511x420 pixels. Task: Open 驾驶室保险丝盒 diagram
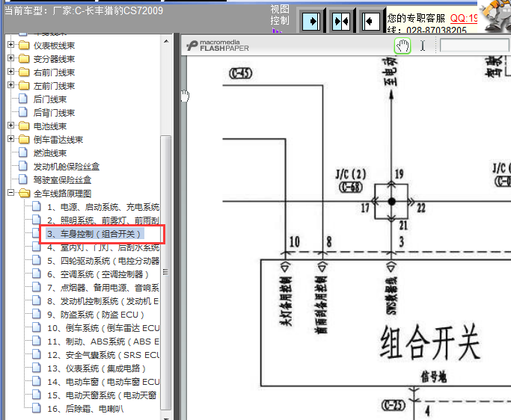62,180
